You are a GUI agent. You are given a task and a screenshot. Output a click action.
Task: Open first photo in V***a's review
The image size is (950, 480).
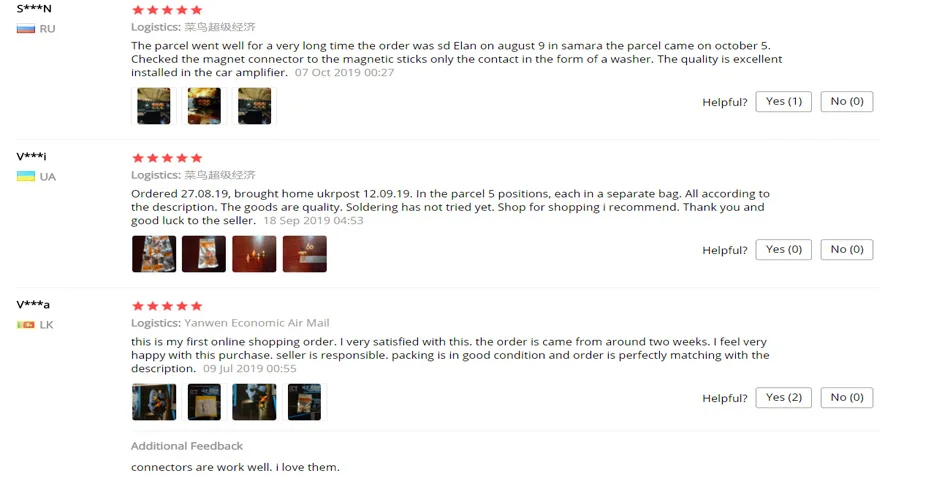coord(154,402)
